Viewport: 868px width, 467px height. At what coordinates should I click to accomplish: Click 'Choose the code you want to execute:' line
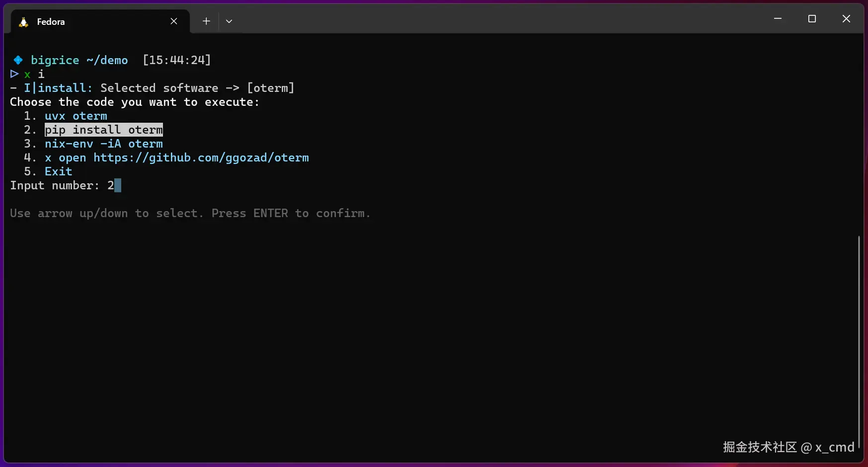point(135,102)
